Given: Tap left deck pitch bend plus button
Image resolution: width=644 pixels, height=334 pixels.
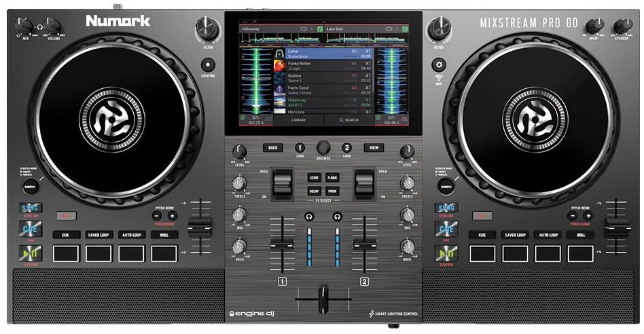Looking at the screenshot, I should tap(172, 216).
